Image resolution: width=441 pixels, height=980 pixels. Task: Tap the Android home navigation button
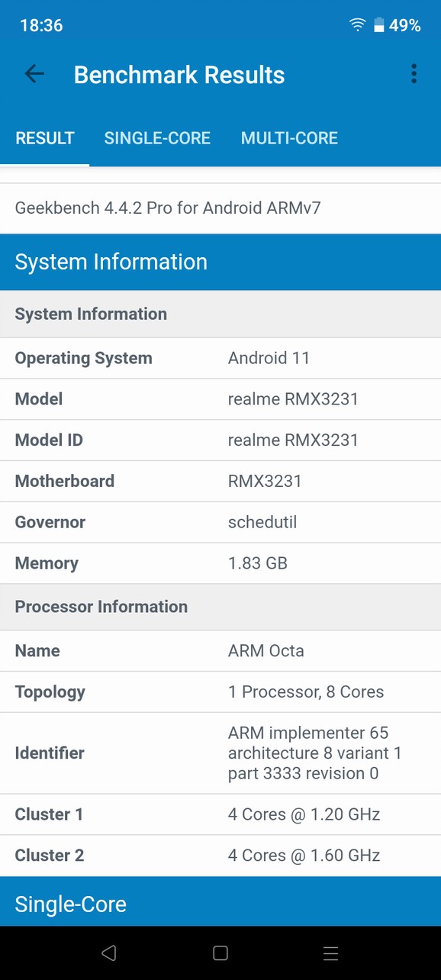tap(220, 953)
